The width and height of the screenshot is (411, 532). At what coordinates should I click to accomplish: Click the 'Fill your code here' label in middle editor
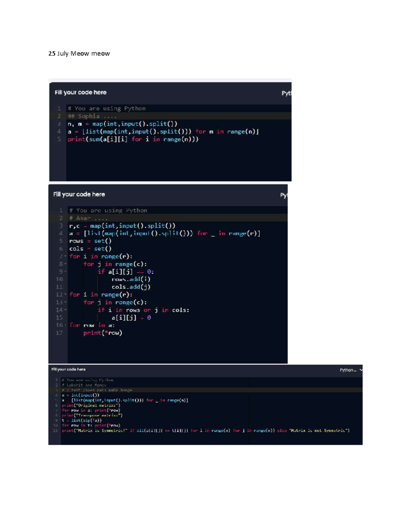79,194
